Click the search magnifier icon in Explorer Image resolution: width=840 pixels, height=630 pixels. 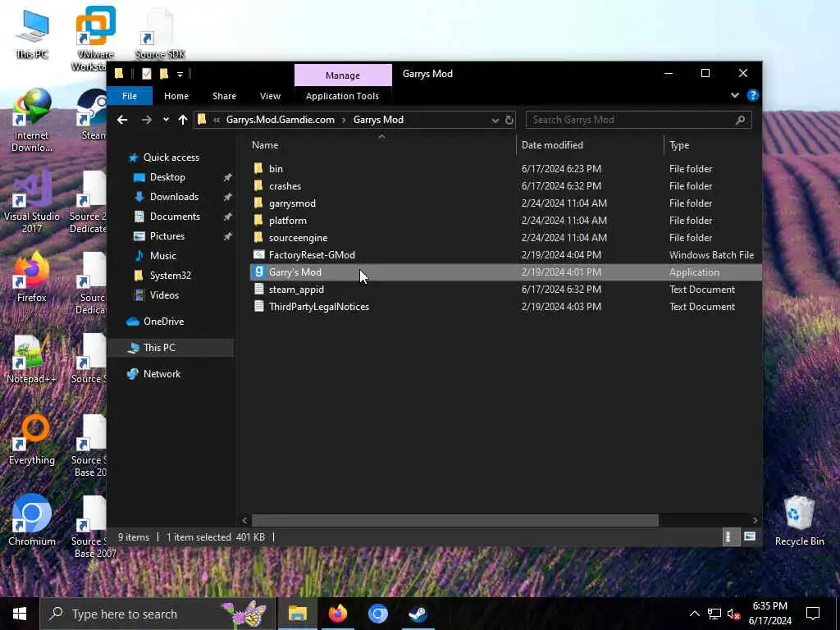point(741,120)
